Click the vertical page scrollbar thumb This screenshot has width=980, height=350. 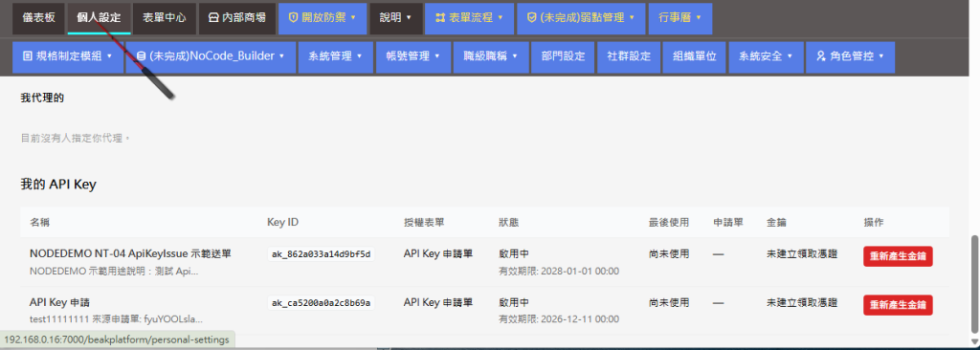[974, 283]
